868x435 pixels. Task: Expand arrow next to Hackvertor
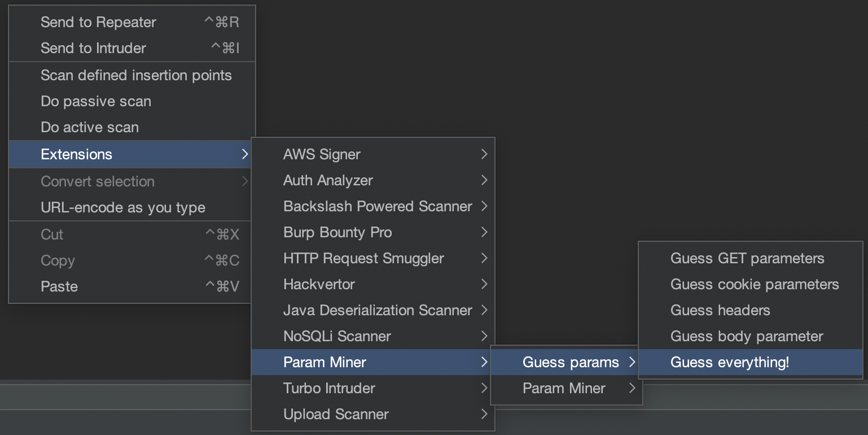(484, 284)
